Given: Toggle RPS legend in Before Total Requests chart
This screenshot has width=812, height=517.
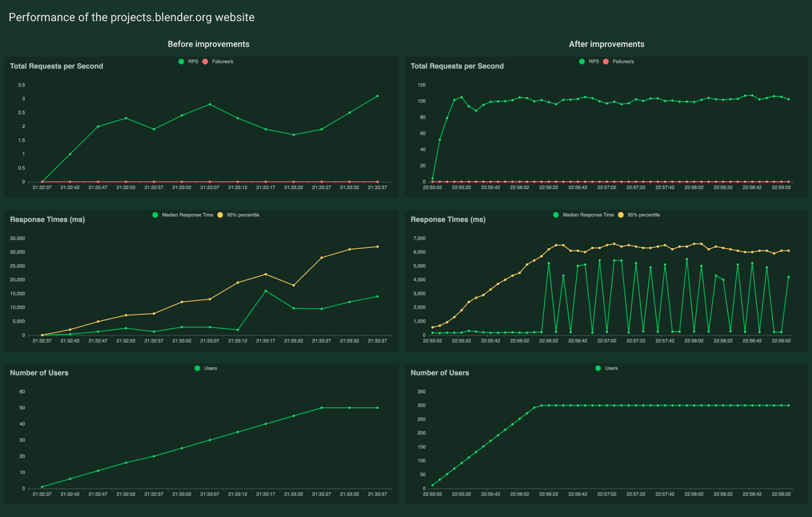Looking at the screenshot, I should (188, 62).
